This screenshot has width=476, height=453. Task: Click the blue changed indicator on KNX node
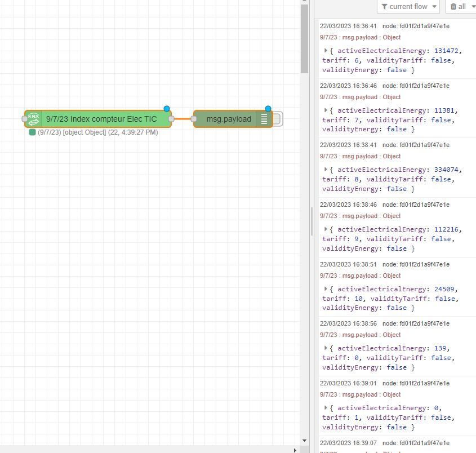[x=166, y=109]
